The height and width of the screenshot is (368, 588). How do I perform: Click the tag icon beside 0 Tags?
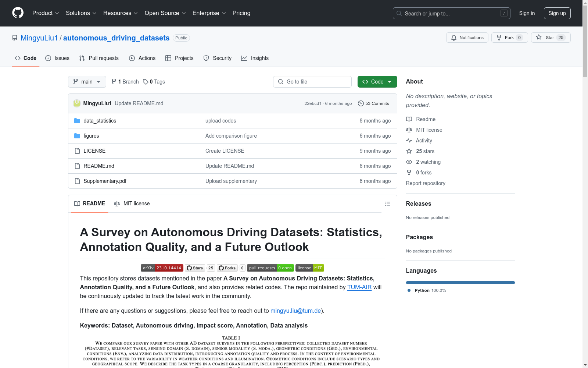pyautogui.click(x=146, y=82)
